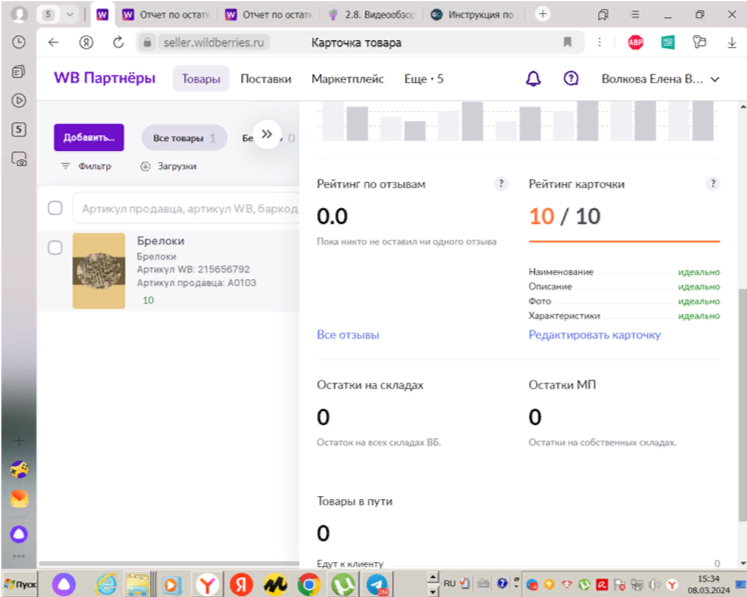Screen dimensions: 747x597
Task: Click the WB Партнёры logo
Action: pyautogui.click(x=105, y=78)
